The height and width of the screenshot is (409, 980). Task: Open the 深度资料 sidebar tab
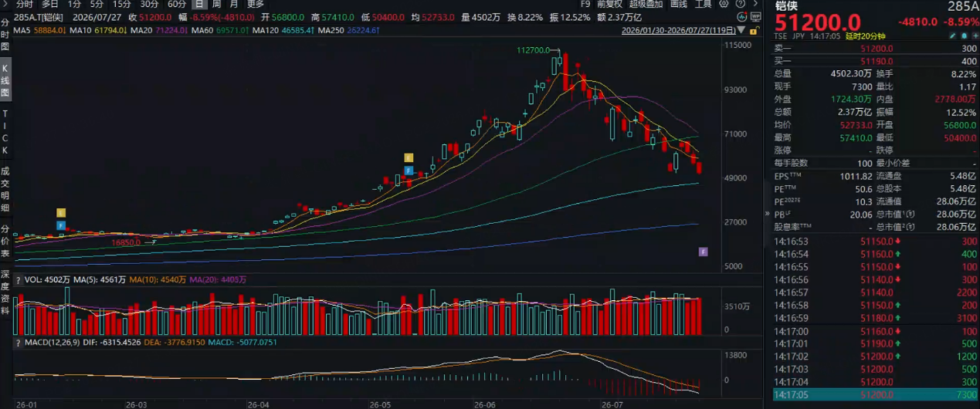(x=5, y=292)
